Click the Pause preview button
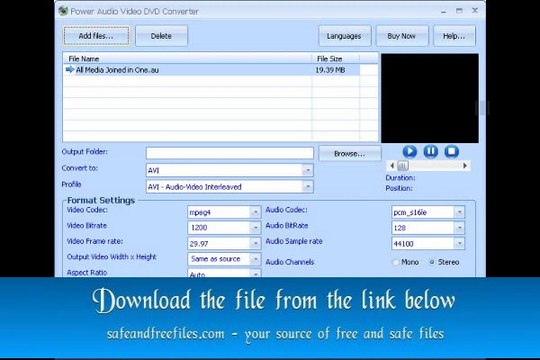540x360 pixels. [x=430, y=151]
